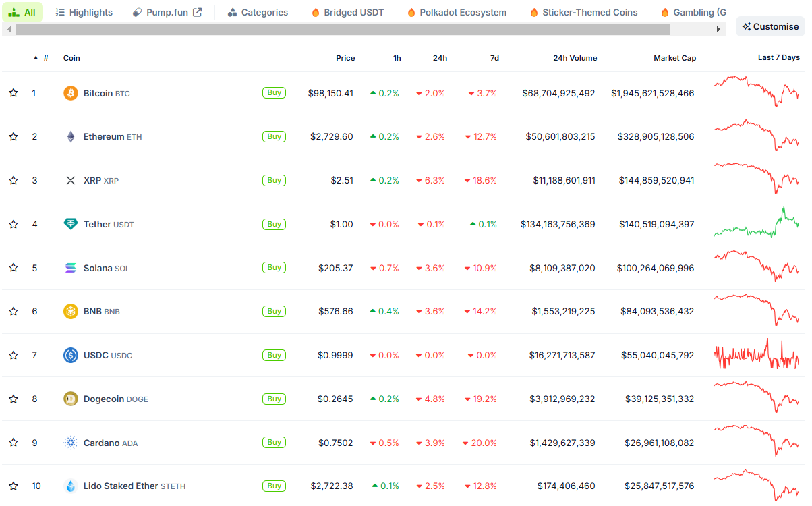Viewport: 812px width, 506px height.
Task: Click the horizontal scrollbar thumb under tabs
Action: (x=343, y=30)
